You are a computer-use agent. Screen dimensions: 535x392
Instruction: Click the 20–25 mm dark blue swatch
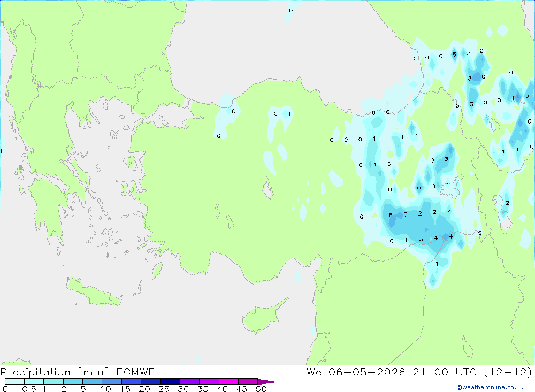coord(151,381)
